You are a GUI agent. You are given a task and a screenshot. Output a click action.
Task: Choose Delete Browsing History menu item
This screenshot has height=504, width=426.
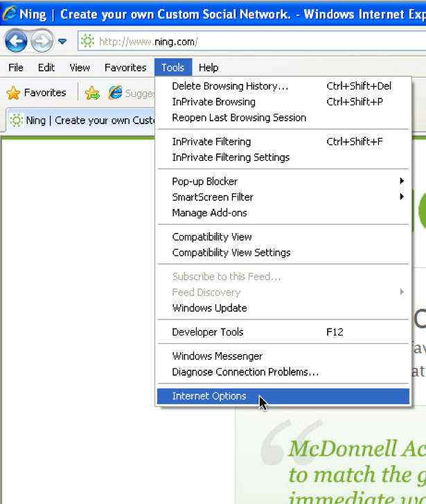(x=283, y=86)
